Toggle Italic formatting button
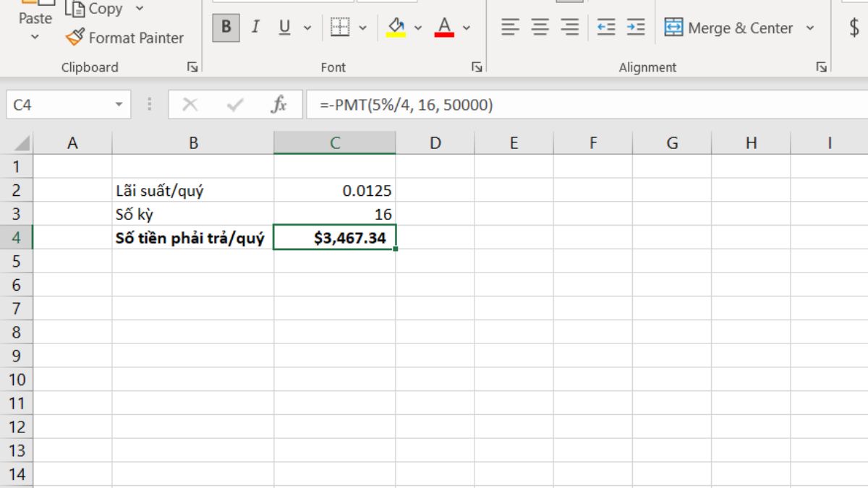 [x=255, y=27]
